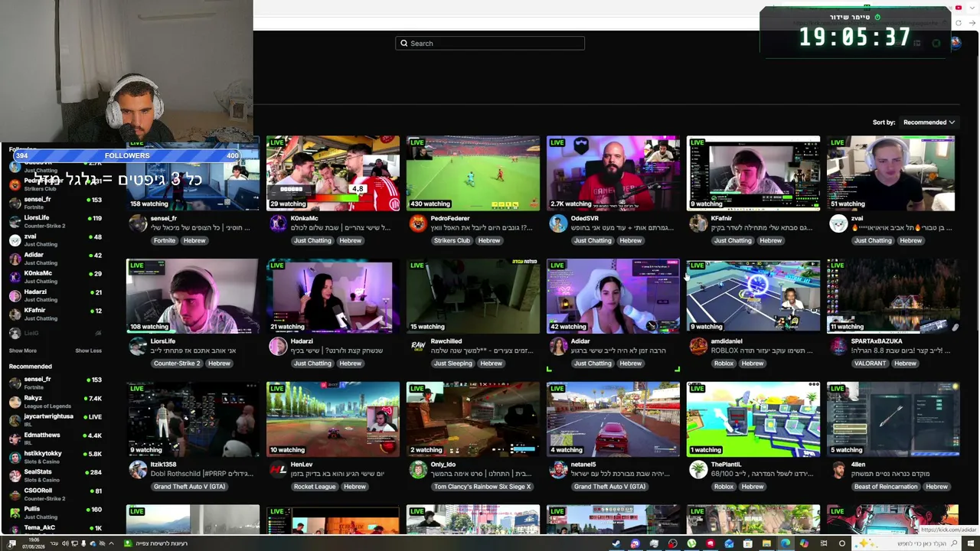Open K0nkaMc's stream thumbnail with 29 watching
Screen dimensions: 980x551
(333, 173)
